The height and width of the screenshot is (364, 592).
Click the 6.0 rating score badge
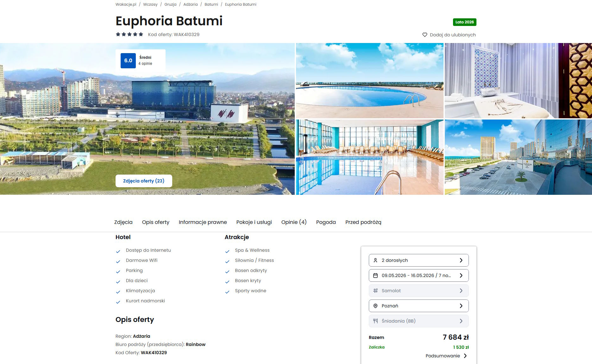[x=128, y=61]
